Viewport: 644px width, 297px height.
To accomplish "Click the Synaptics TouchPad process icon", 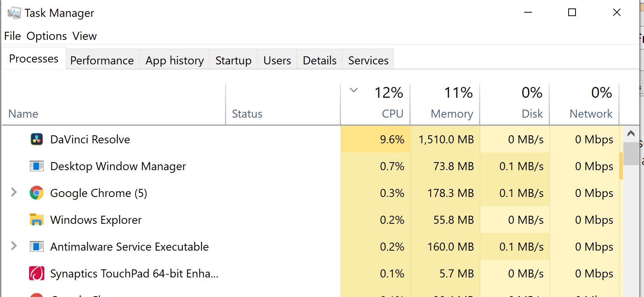I will pos(37,273).
